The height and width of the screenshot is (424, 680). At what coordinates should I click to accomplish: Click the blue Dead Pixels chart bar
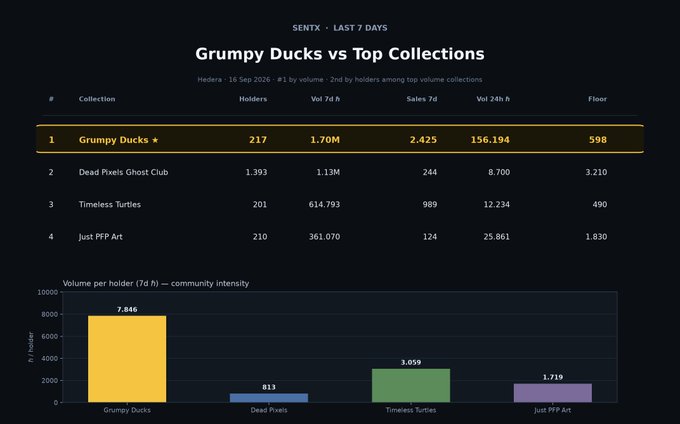point(269,398)
